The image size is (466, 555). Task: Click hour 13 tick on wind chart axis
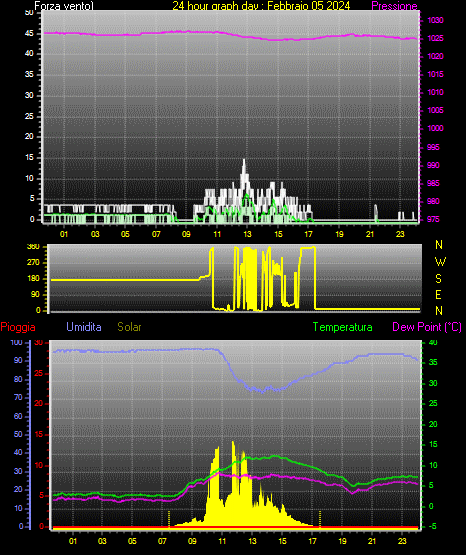coord(247,234)
